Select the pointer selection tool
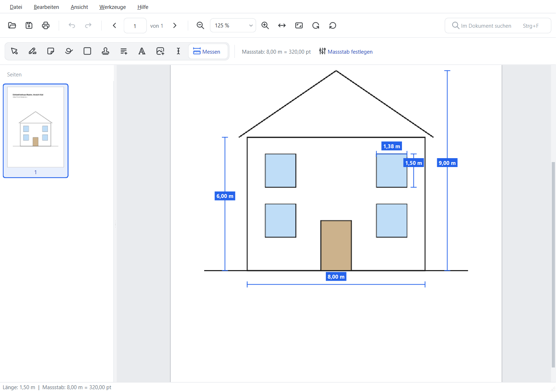 pyautogui.click(x=14, y=51)
